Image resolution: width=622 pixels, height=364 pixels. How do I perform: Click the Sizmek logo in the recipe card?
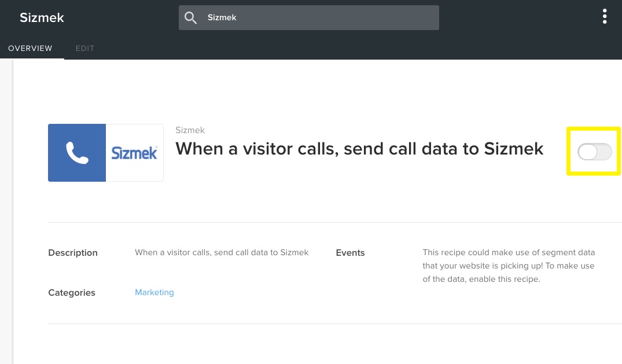coord(134,152)
